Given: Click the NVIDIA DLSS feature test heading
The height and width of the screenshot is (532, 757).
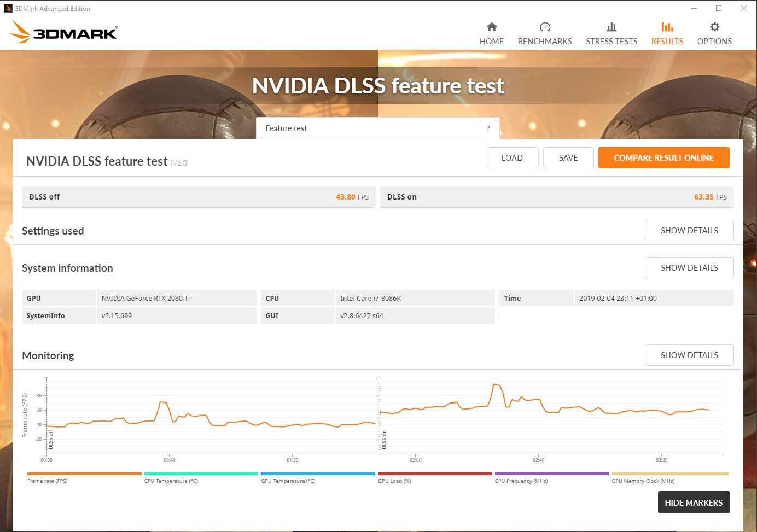Looking at the screenshot, I should click(x=97, y=161).
